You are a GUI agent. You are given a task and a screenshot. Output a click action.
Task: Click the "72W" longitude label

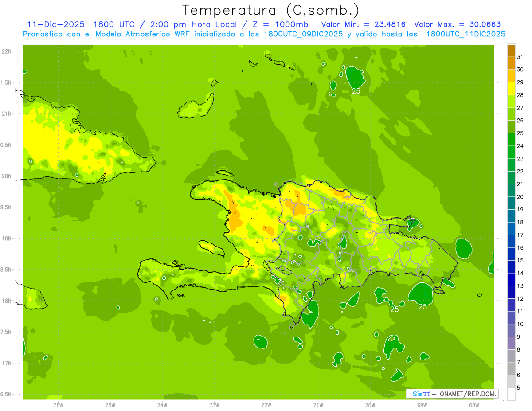click(x=266, y=405)
